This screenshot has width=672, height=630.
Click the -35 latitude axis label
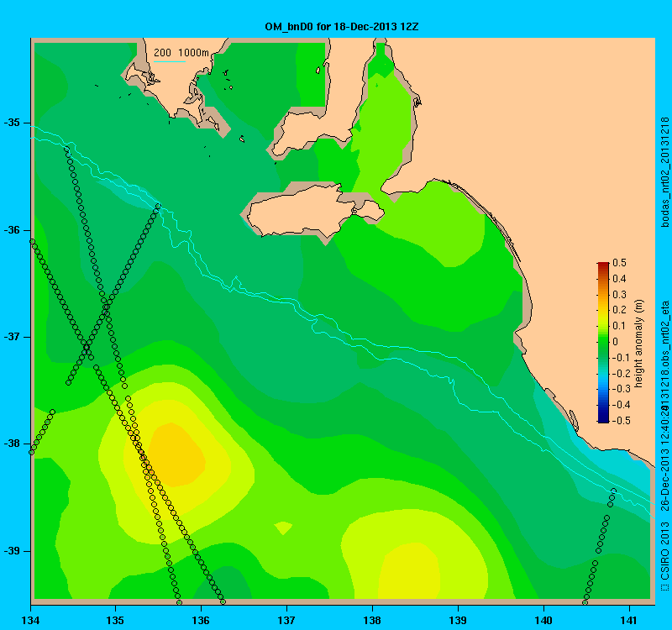(x=12, y=123)
